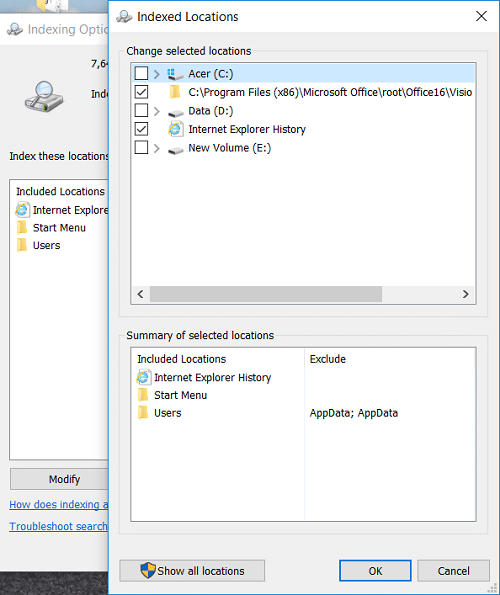Click the Cancel button

[x=453, y=571]
